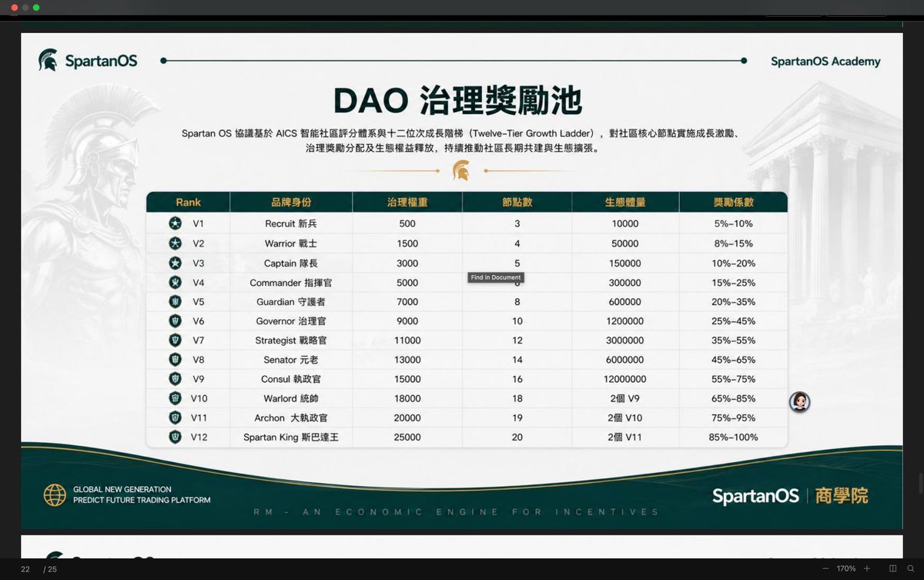Click the zoom out minus button

(x=825, y=568)
